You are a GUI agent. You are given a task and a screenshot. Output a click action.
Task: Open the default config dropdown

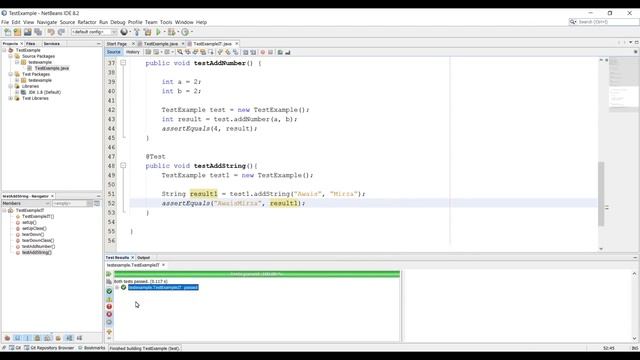coord(94,32)
